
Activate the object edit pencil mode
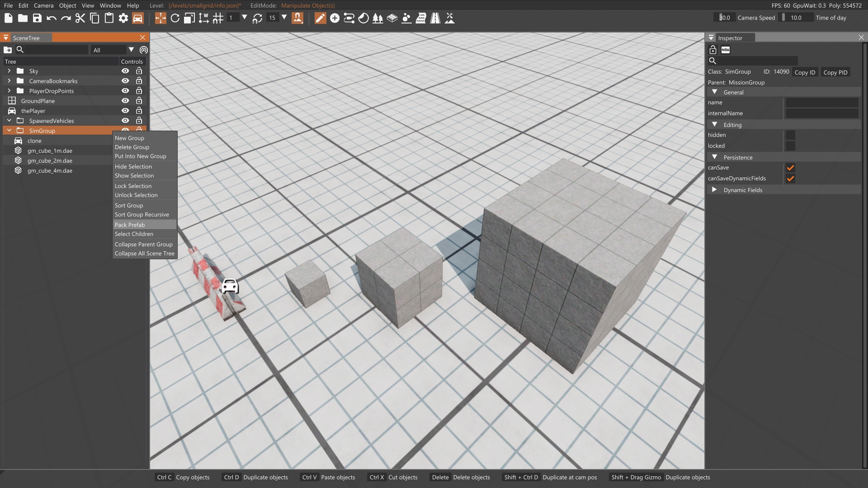click(x=320, y=18)
